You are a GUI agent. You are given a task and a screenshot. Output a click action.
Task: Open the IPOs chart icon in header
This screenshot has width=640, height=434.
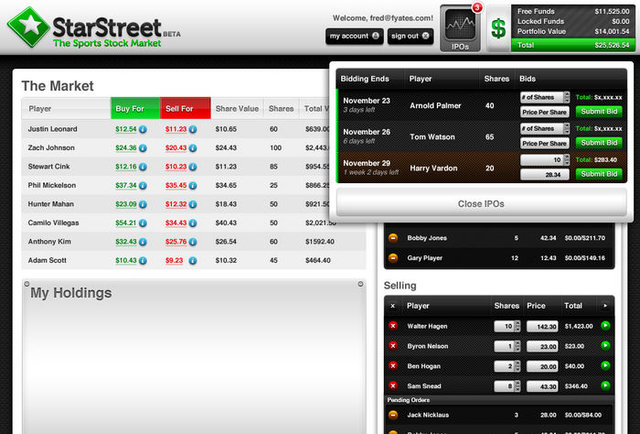(460, 28)
